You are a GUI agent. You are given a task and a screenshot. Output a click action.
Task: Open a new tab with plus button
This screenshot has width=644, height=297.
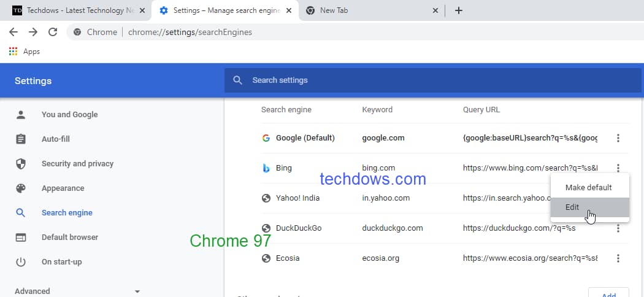coord(459,10)
